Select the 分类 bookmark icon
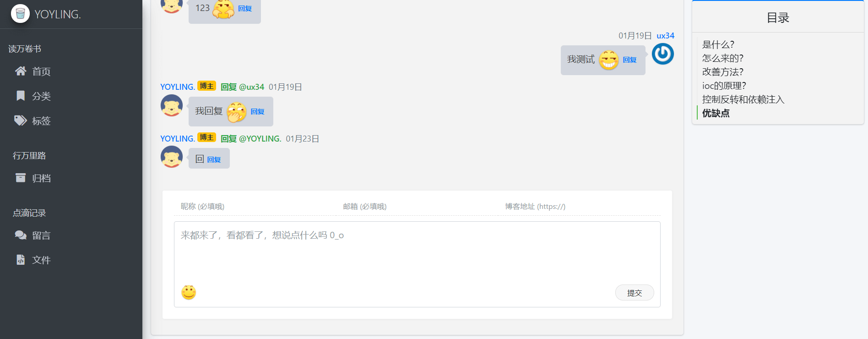This screenshot has width=868, height=339. point(21,96)
